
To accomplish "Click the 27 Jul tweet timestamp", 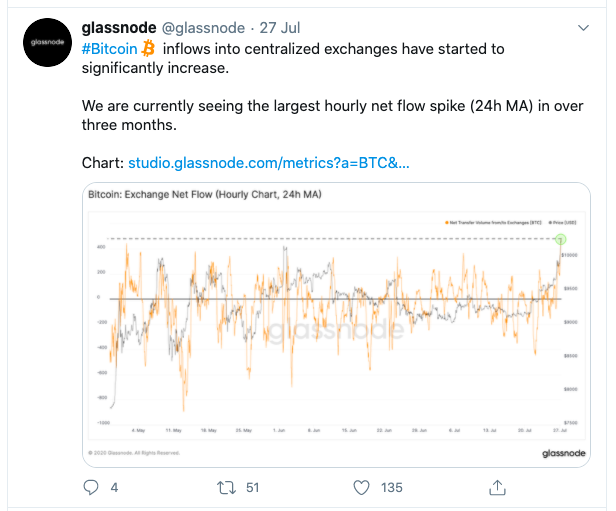I will coord(280,28).
